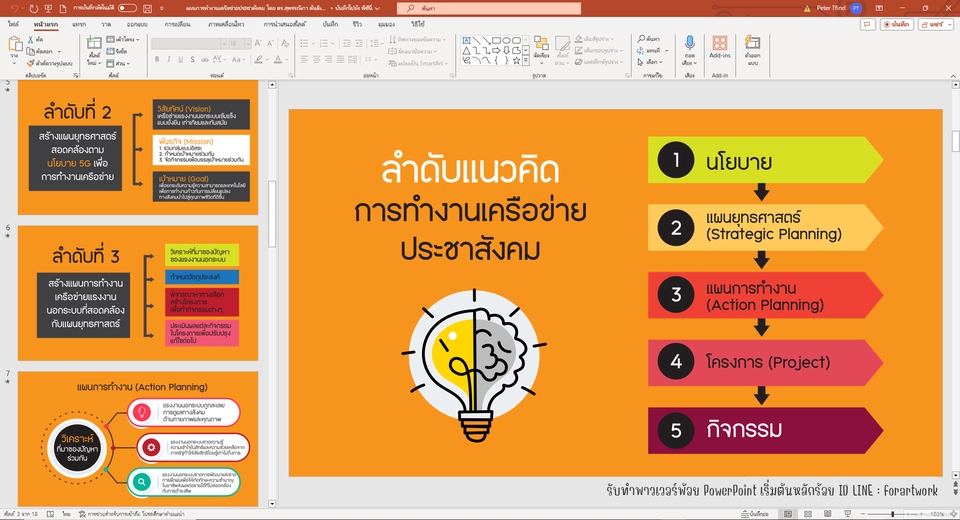The image size is (960, 520).
Task: Open the slide Layout dropdown
Action: [123, 39]
